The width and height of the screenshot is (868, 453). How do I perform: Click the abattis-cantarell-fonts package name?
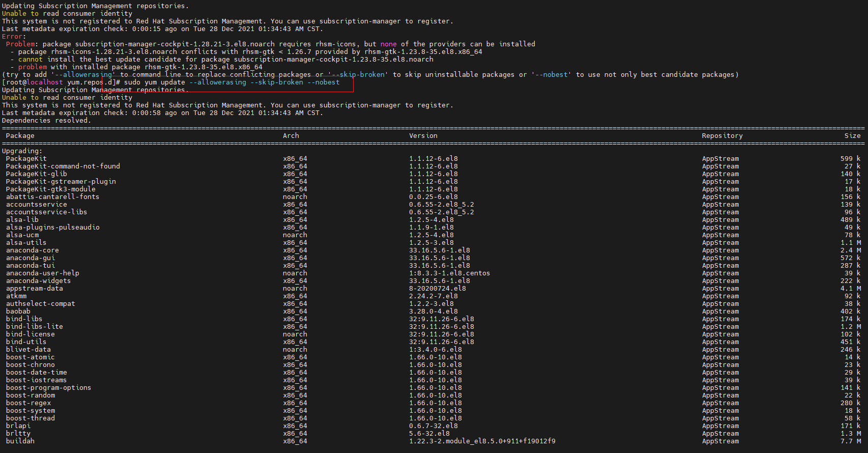tap(53, 197)
